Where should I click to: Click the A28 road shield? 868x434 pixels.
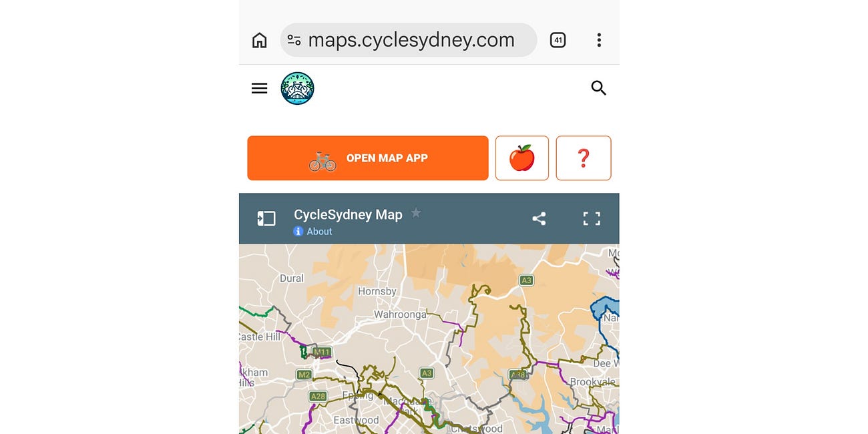pyautogui.click(x=318, y=397)
